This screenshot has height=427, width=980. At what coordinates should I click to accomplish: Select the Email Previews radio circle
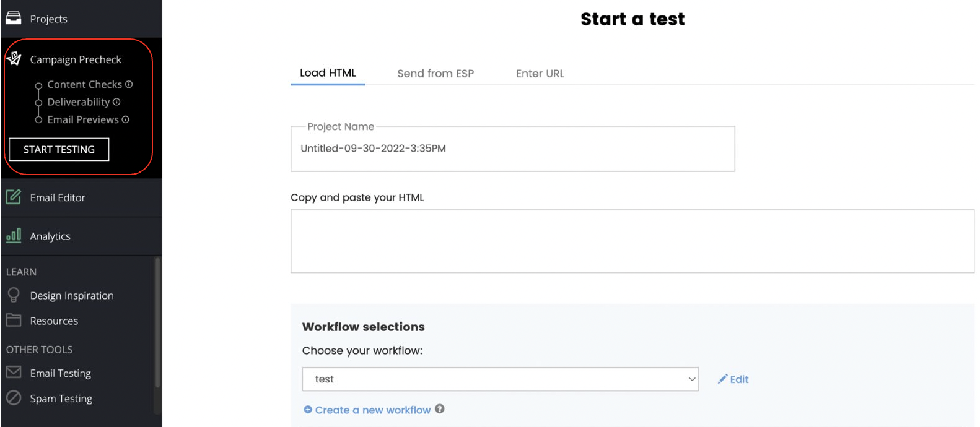39,119
